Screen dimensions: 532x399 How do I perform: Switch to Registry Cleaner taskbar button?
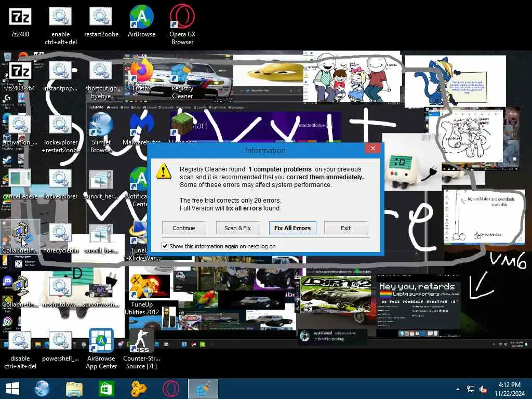pos(203,389)
